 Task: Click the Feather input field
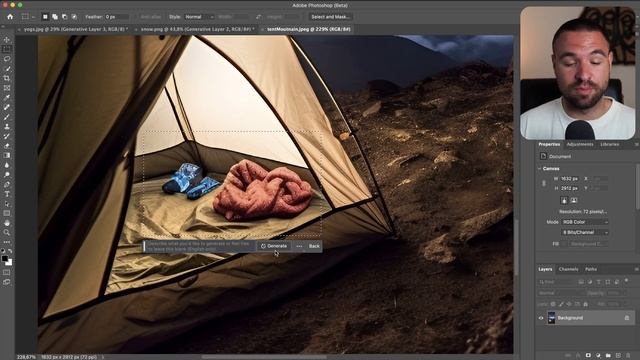tap(117, 17)
